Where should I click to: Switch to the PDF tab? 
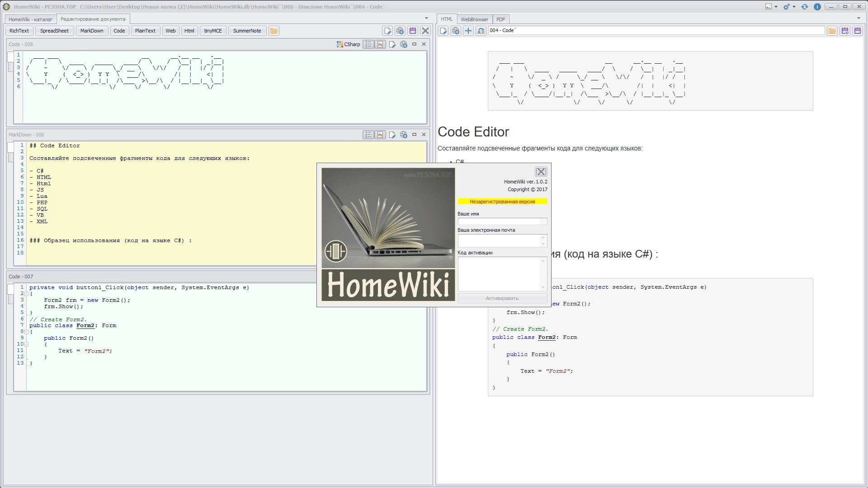501,19
